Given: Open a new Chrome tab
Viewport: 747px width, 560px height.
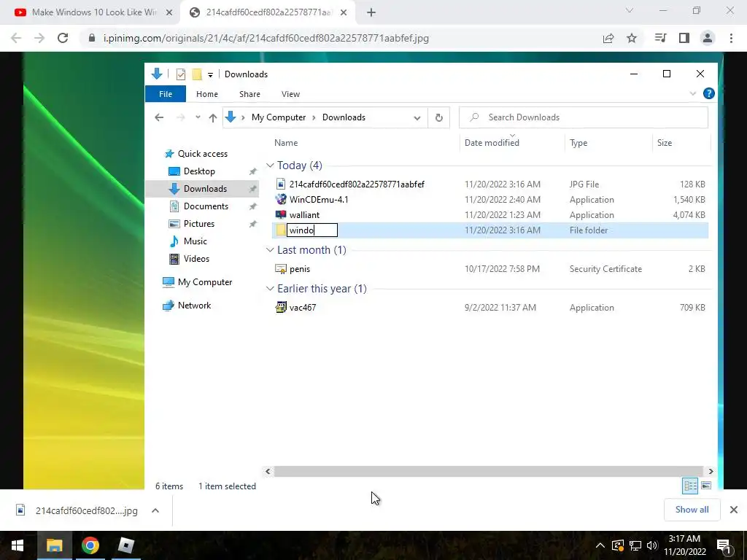Looking at the screenshot, I should [371, 12].
